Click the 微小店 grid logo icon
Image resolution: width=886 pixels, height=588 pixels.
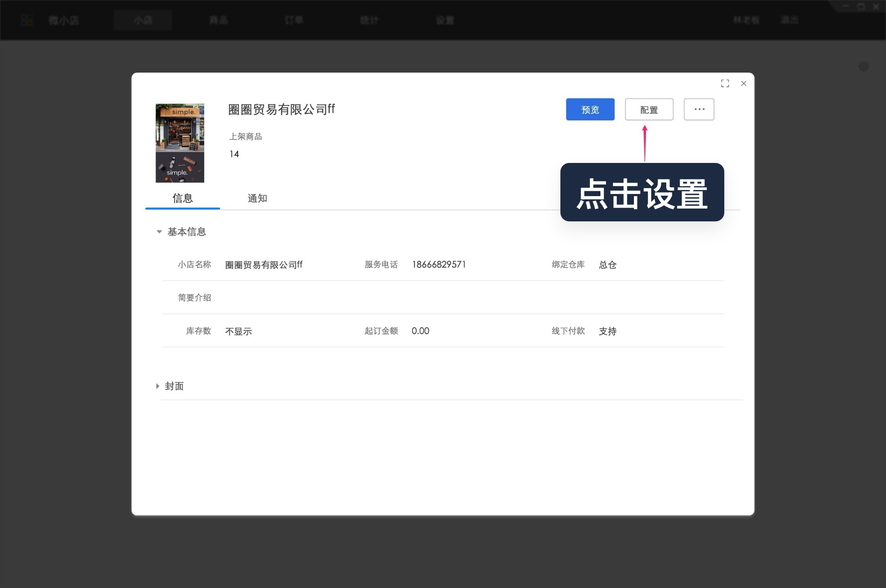[x=27, y=20]
